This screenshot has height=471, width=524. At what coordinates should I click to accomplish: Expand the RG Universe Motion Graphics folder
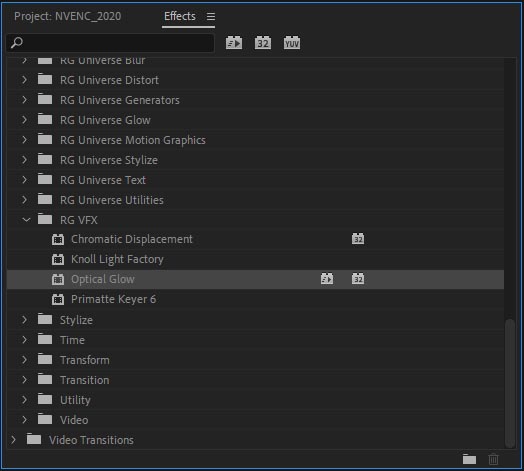click(x=24, y=140)
